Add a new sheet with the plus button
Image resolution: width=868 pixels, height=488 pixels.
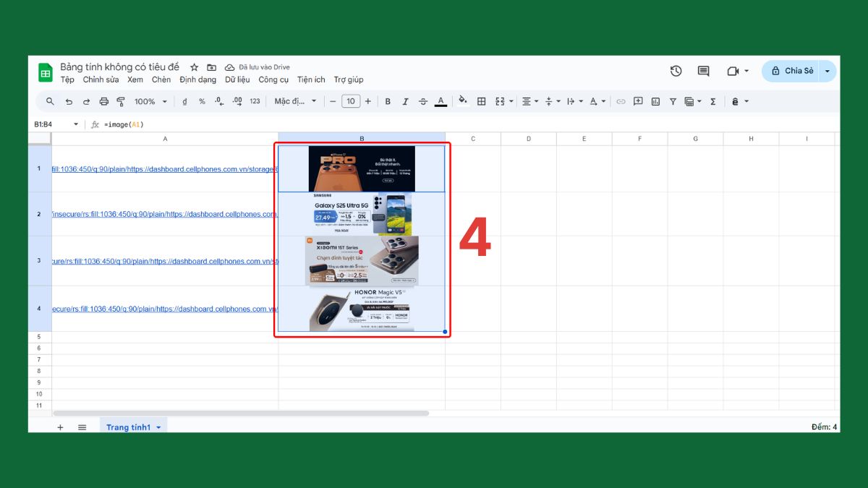click(x=60, y=427)
